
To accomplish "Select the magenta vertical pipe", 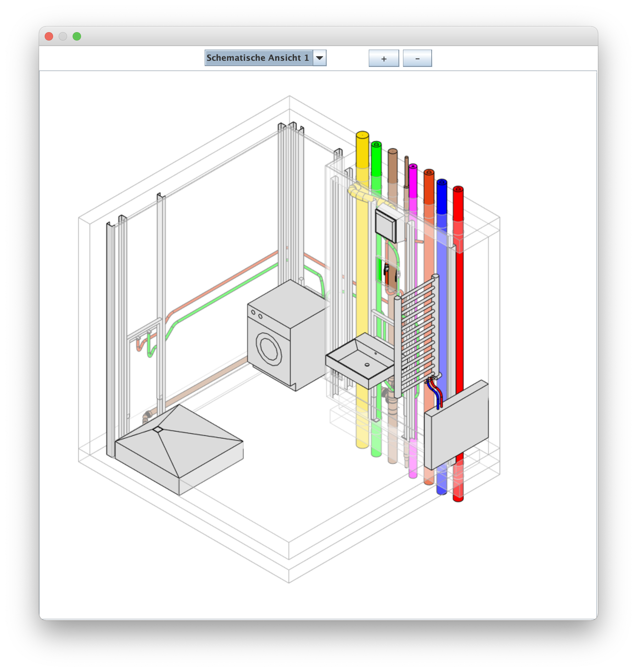I will point(413,182).
